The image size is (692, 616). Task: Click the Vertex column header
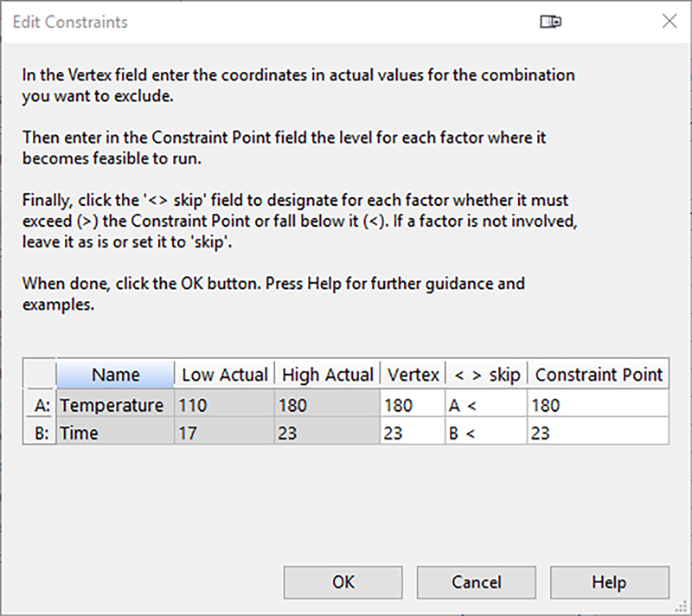point(412,375)
